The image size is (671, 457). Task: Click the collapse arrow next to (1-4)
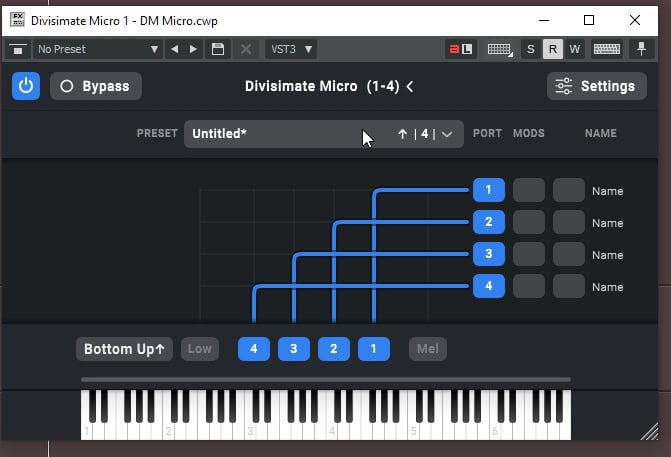coord(410,86)
